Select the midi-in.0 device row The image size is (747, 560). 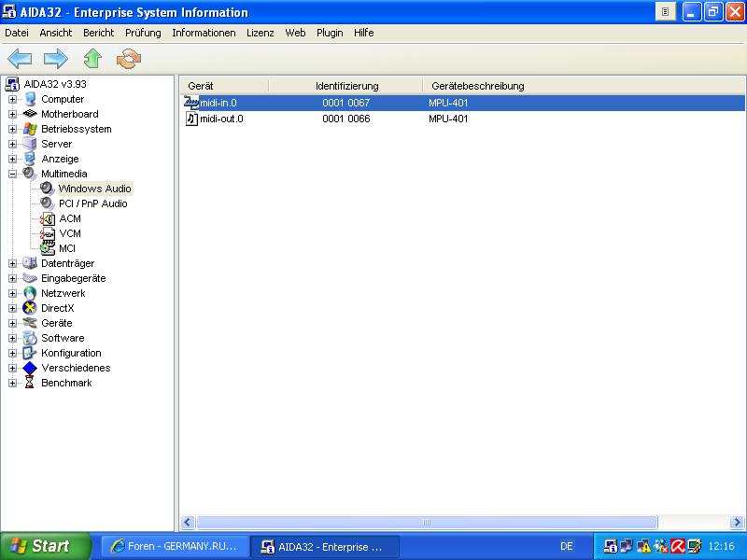click(462, 103)
